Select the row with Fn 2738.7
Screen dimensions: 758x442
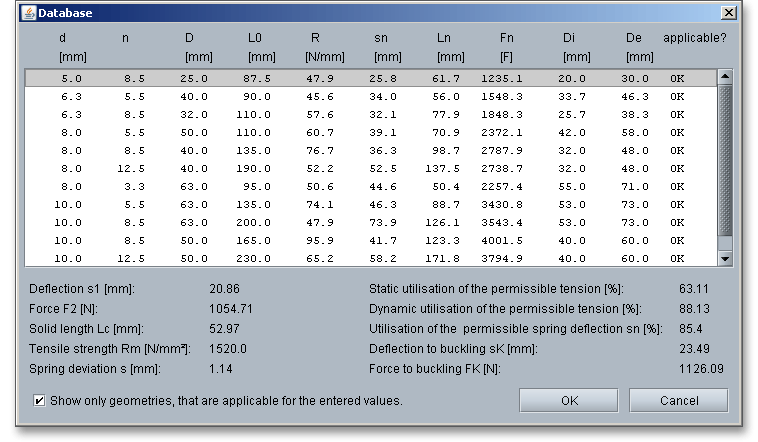(x=370, y=168)
